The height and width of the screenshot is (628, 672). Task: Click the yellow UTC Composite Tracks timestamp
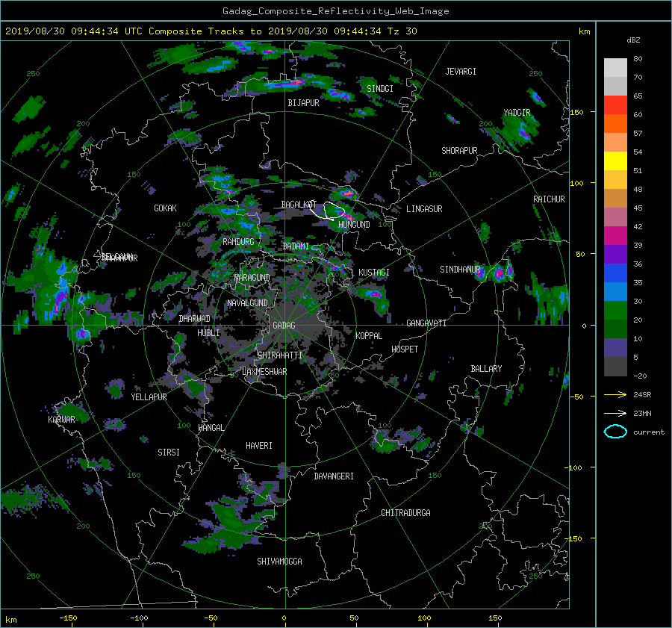click(211, 31)
